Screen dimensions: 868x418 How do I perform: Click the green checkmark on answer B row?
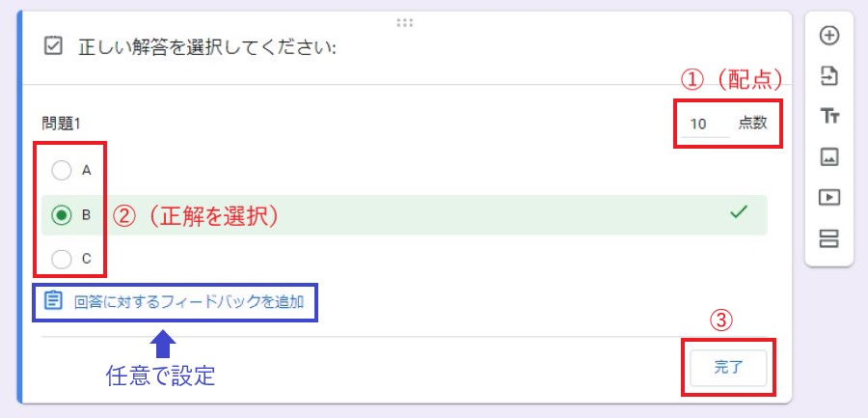click(739, 214)
